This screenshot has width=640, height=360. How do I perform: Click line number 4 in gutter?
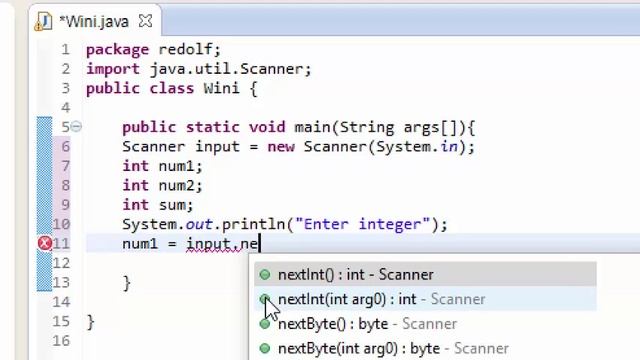(66, 108)
